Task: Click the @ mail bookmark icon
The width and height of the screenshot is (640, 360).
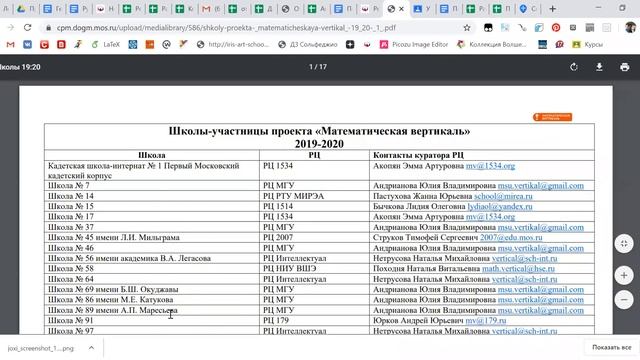Action: [166, 44]
